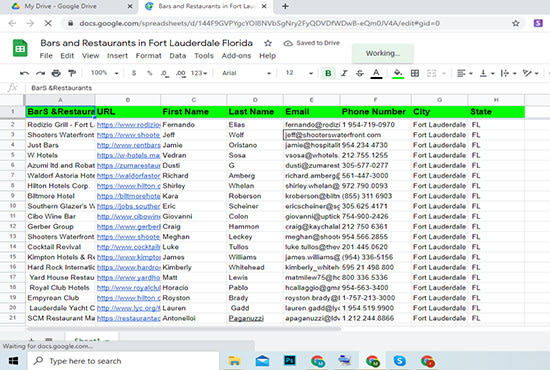Select row 10 header
The width and height of the screenshot is (550, 370).
click(13, 206)
